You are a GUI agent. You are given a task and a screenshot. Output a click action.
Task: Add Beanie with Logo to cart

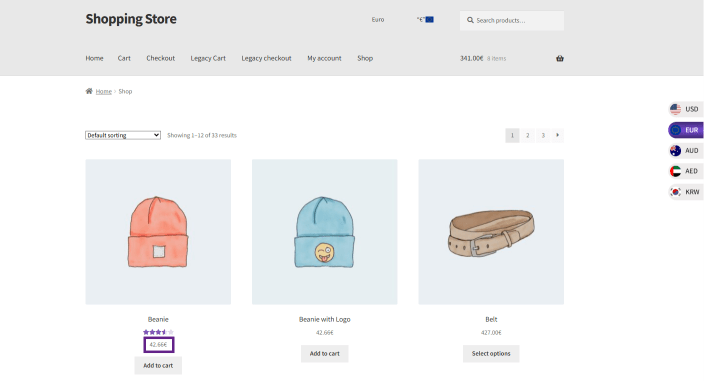click(x=325, y=354)
